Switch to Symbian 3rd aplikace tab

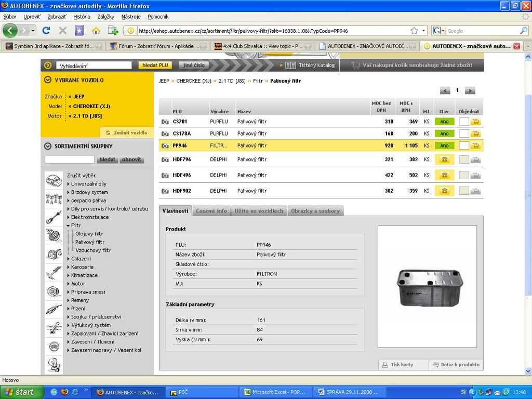click(x=54, y=46)
